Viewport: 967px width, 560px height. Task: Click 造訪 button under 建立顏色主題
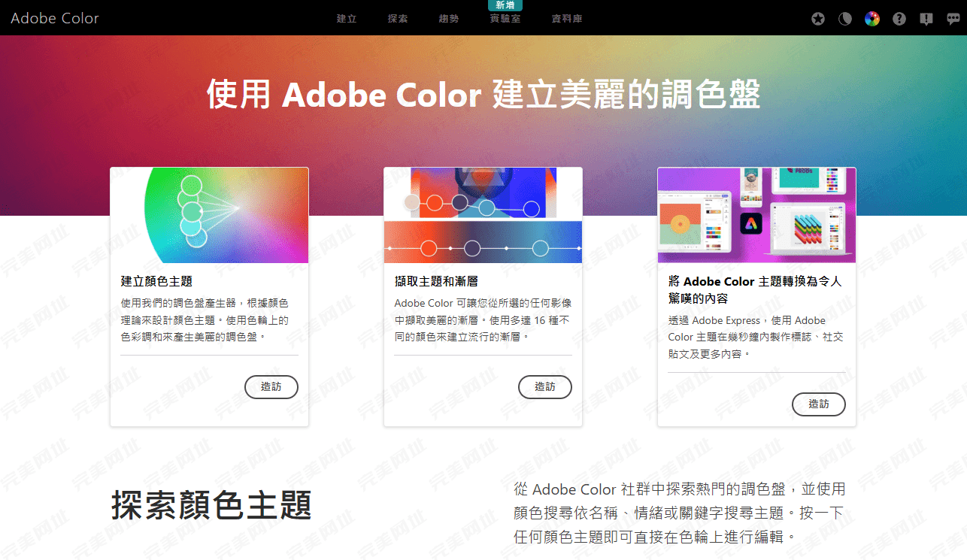[x=271, y=386]
